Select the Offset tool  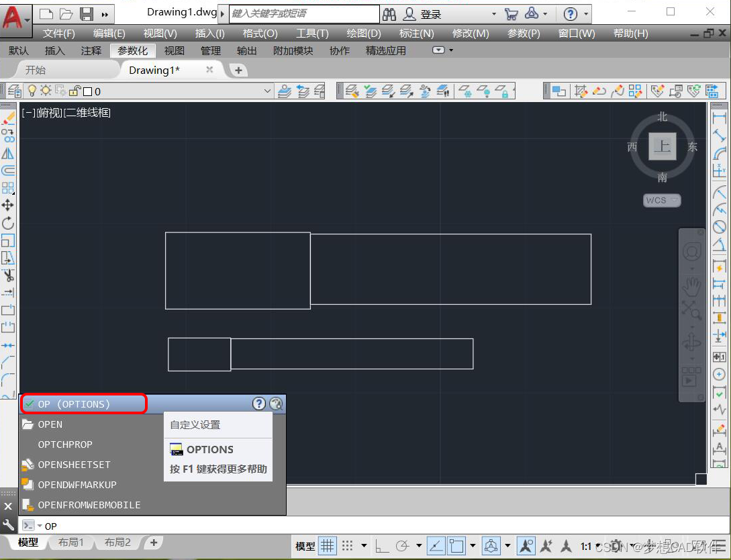[8, 171]
